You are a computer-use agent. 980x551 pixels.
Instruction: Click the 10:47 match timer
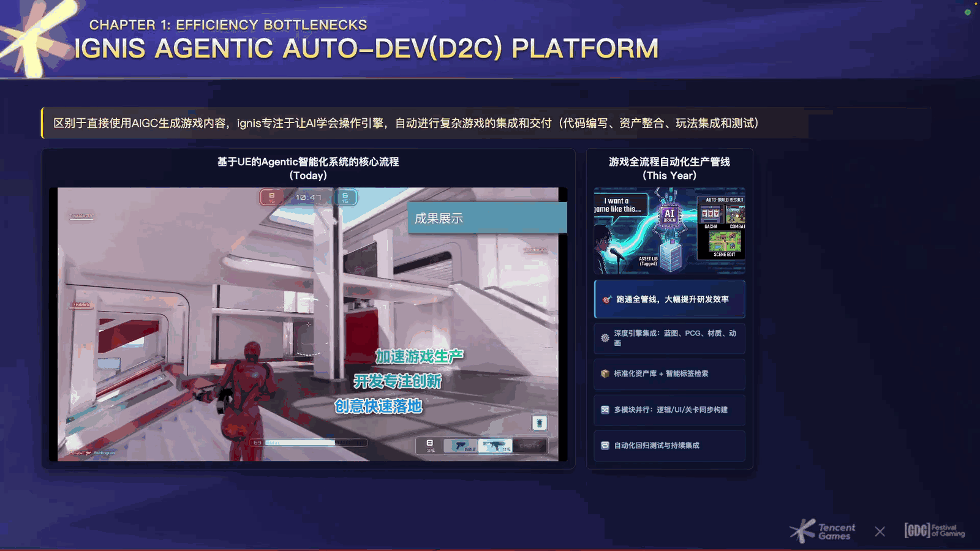coord(308,197)
